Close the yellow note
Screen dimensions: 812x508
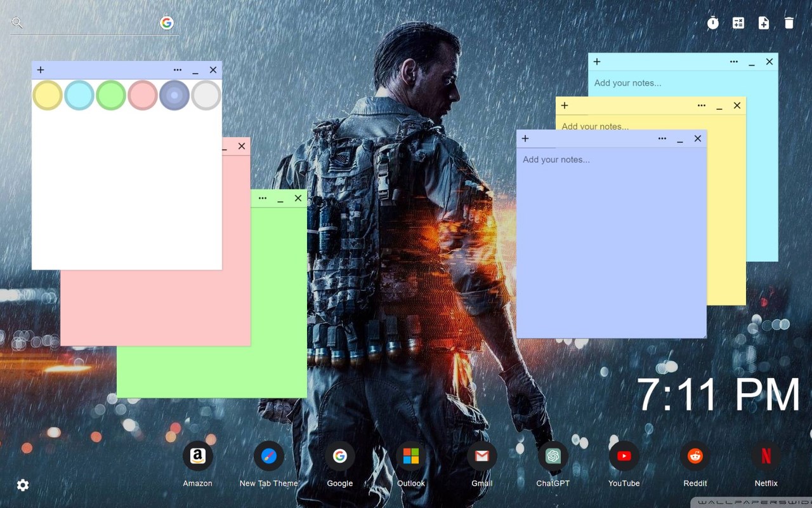[737, 105]
